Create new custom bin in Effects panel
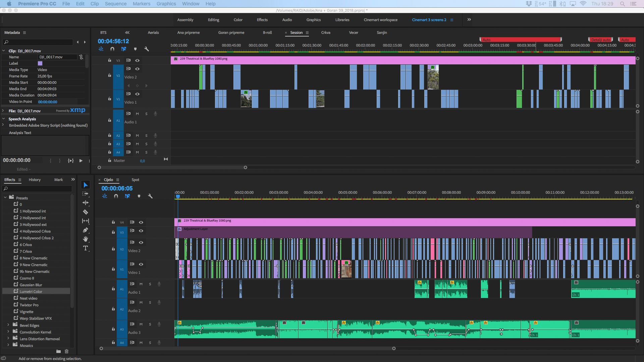 click(x=58, y=351)
